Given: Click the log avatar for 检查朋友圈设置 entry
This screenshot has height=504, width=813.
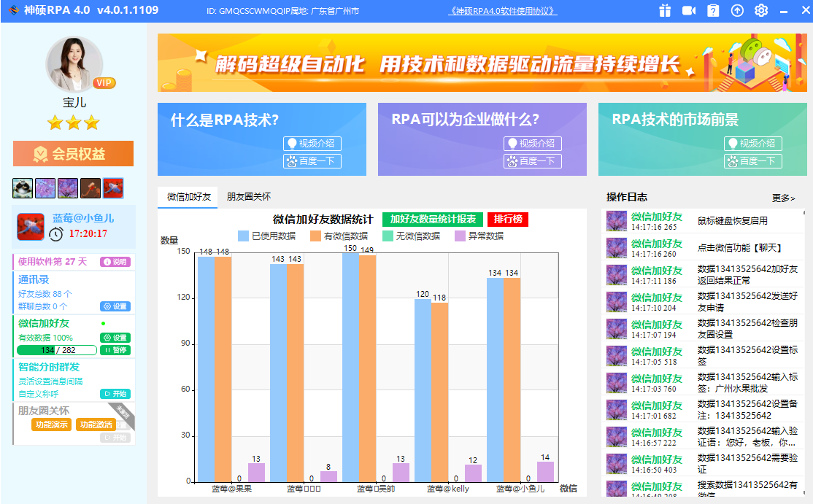Looking at the screenshot, I should click(617, 329).
